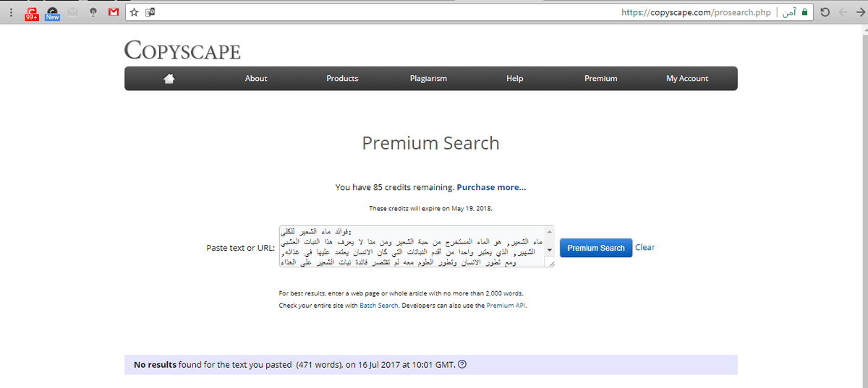Open the Premium menu item
The image size is (868, 388).
tap(601, 78)
